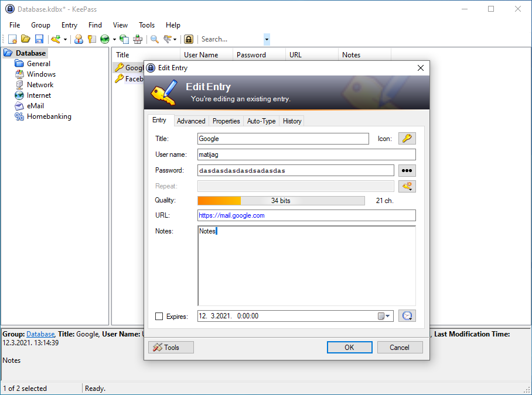
Task: Click the Perform Auto-Type toolbar icon
Action: (138, 39)
